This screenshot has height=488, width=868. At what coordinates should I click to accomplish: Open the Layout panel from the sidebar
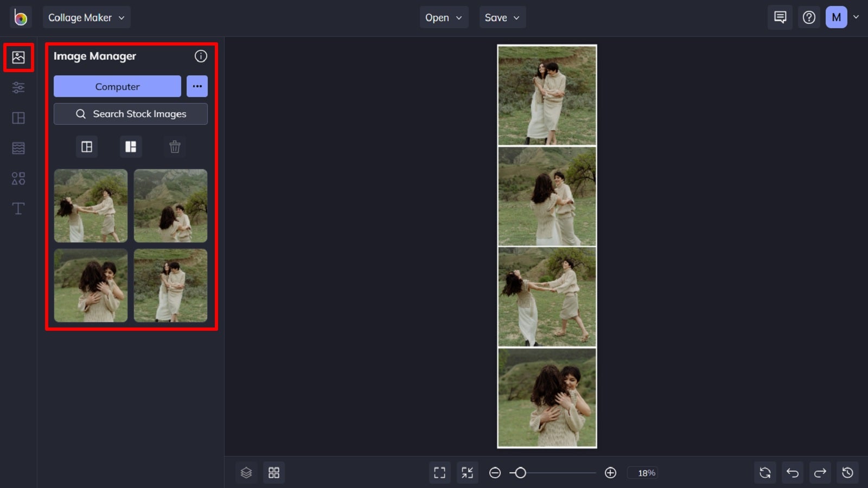[18, 118]
